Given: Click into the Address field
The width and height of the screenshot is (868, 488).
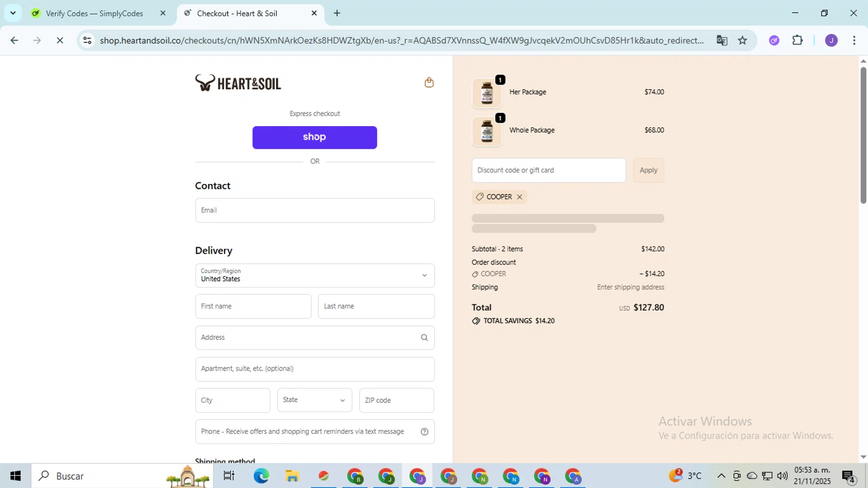Looking at the screenshot, I should 315,337.
